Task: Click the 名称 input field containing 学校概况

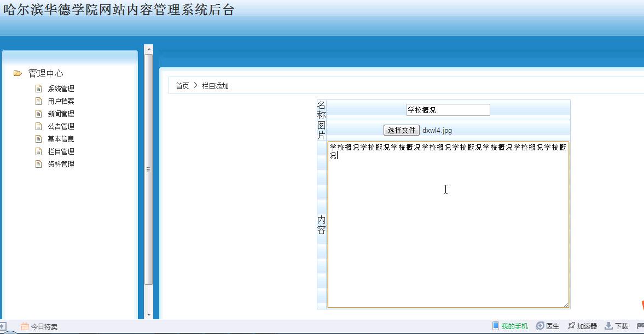Action: click(448, 110)
